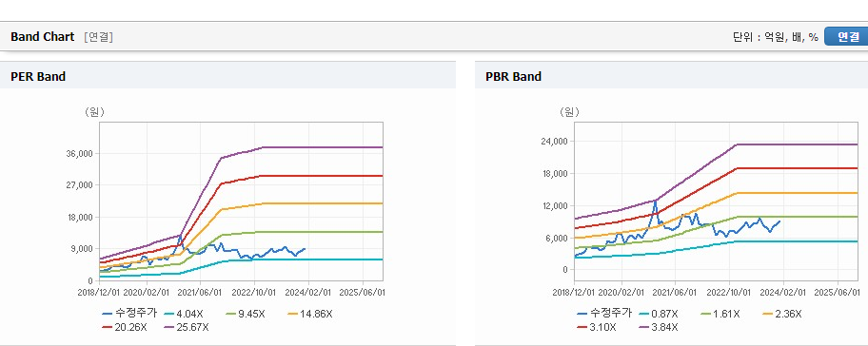Click the PER Band panel title
Screen dimensions: 868x346
[x=38, y=77]
